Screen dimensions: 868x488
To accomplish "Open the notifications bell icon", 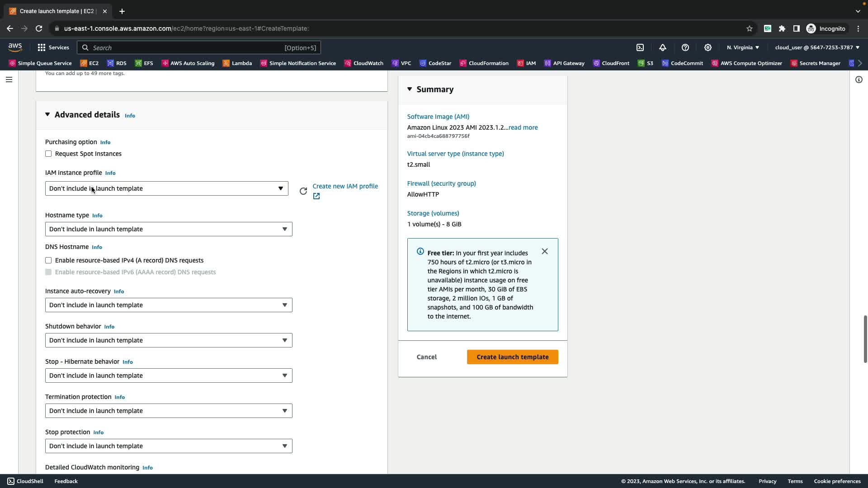I will coord(663,47).
